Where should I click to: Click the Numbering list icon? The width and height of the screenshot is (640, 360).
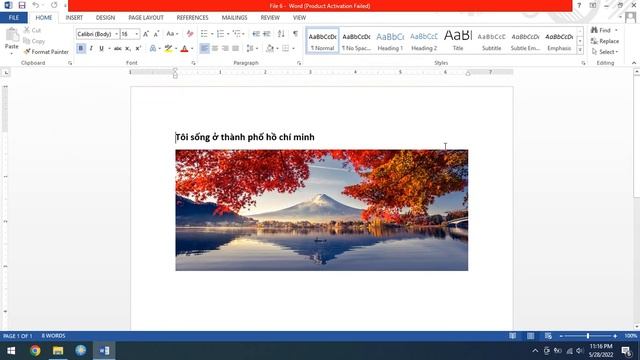(x=220, y=34)
